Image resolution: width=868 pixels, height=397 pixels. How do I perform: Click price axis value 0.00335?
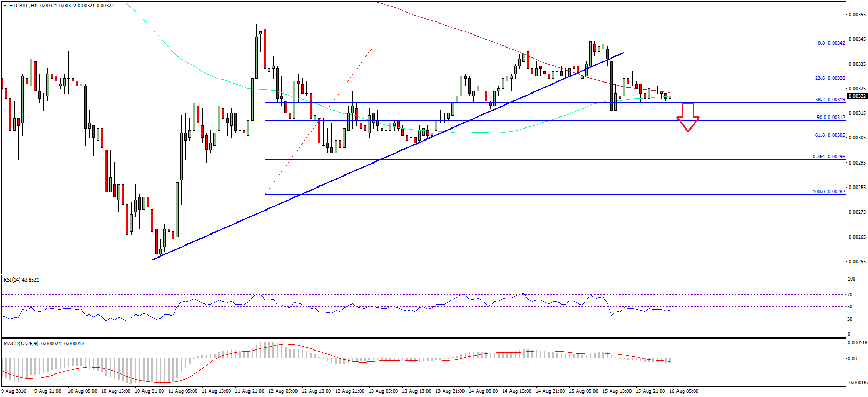point(858,64)
